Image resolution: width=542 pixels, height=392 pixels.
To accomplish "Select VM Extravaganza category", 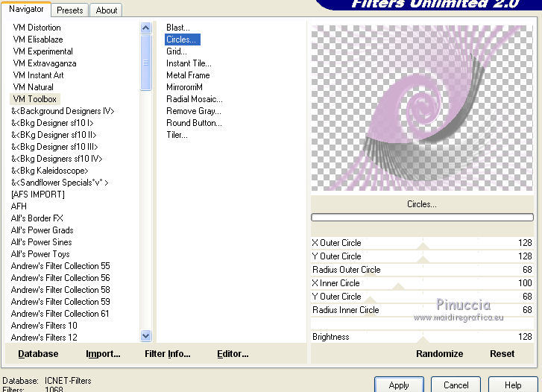I will click(45, 63).
